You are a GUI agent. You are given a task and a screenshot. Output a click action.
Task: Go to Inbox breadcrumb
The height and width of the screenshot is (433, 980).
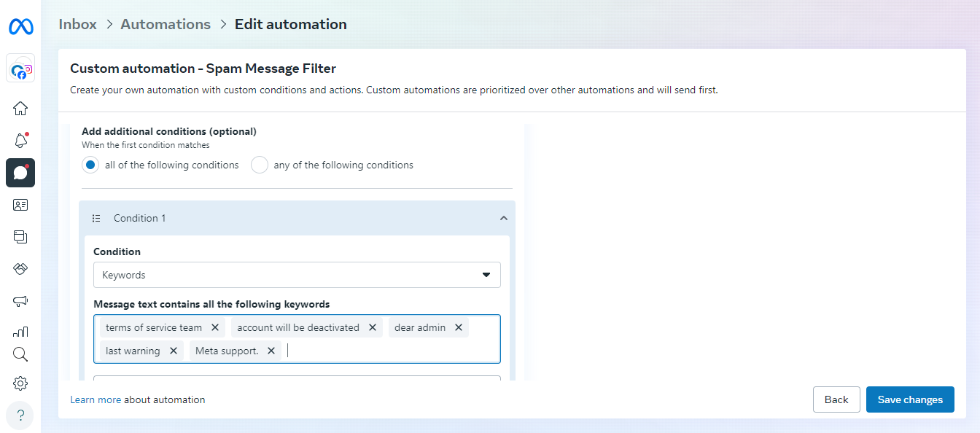pyautogui.click(x=77, y=24)
